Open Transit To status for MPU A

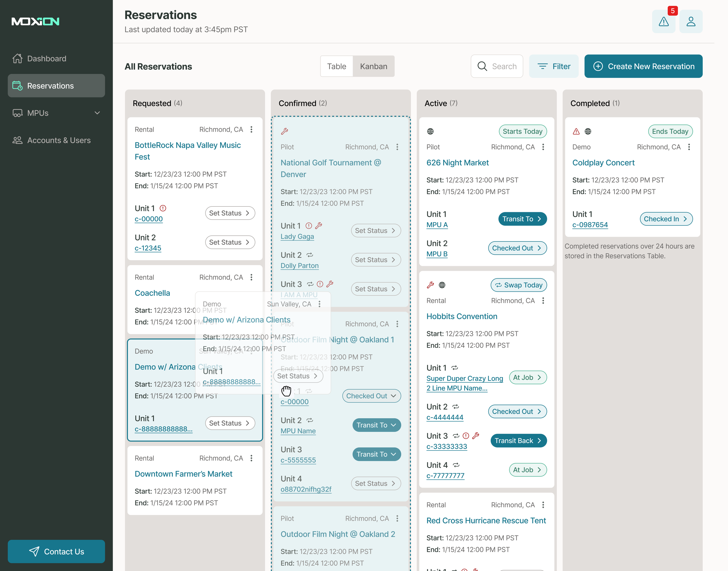coord(522,219)
